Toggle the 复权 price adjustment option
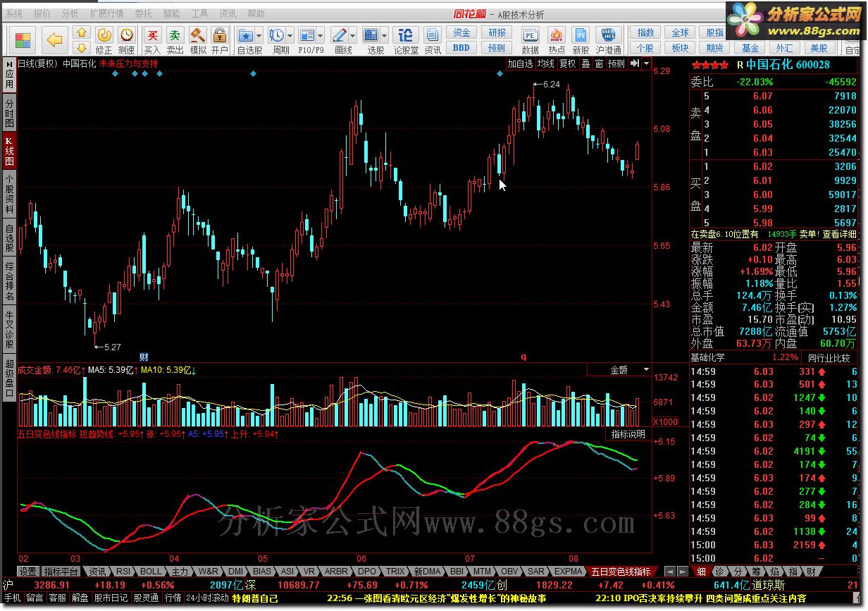 568,63
